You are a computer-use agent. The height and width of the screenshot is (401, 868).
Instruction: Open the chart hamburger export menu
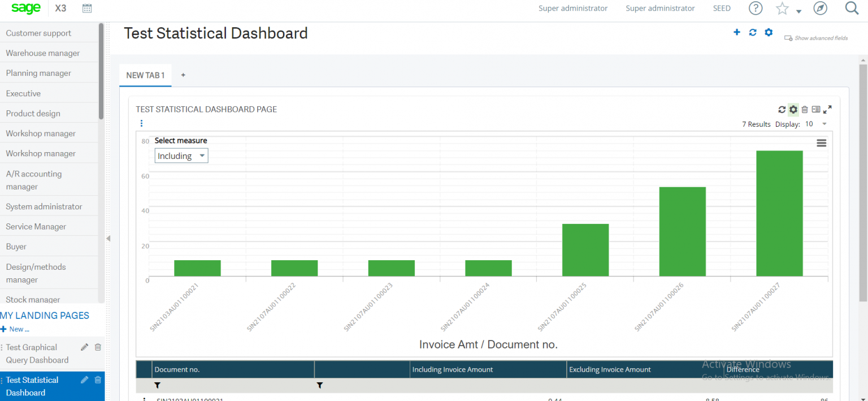click(822, 143)
